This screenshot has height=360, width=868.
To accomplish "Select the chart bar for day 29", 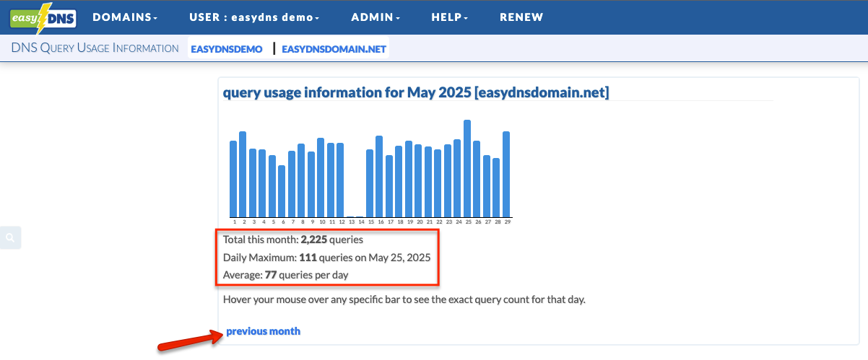I will pyautogui.click(x=506, y=174).
